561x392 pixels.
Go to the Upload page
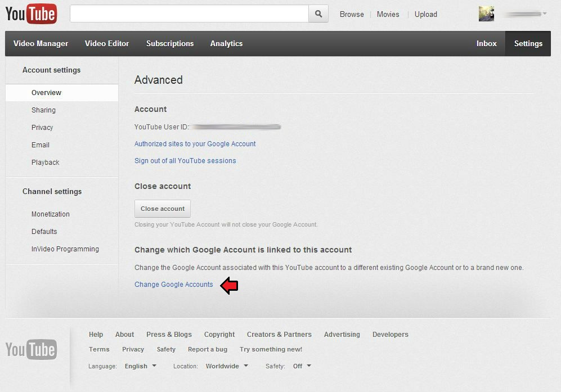pos(426,14)
